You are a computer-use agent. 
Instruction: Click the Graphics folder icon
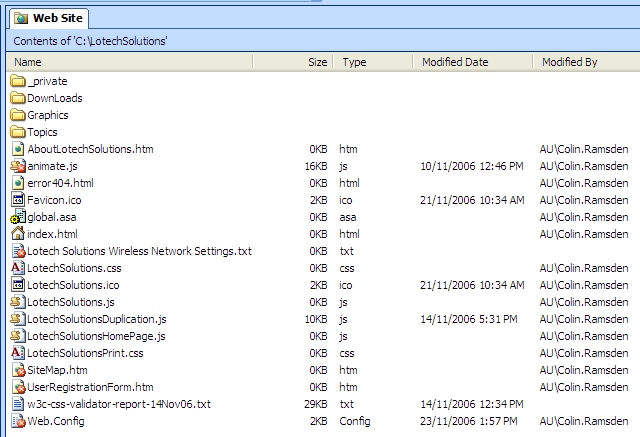(18, 115)
